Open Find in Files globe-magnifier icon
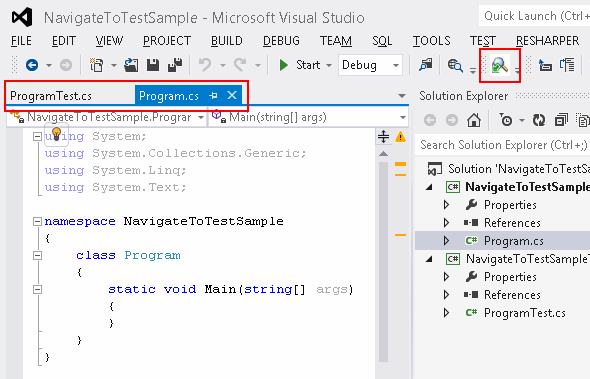The image size is (590, 379). click(455, 65)
